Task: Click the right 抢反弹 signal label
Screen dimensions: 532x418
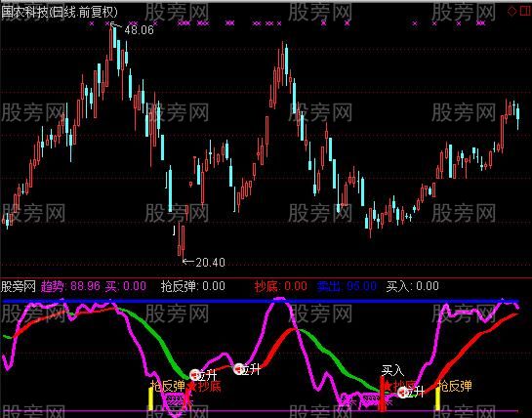Action: coord(455,386)
